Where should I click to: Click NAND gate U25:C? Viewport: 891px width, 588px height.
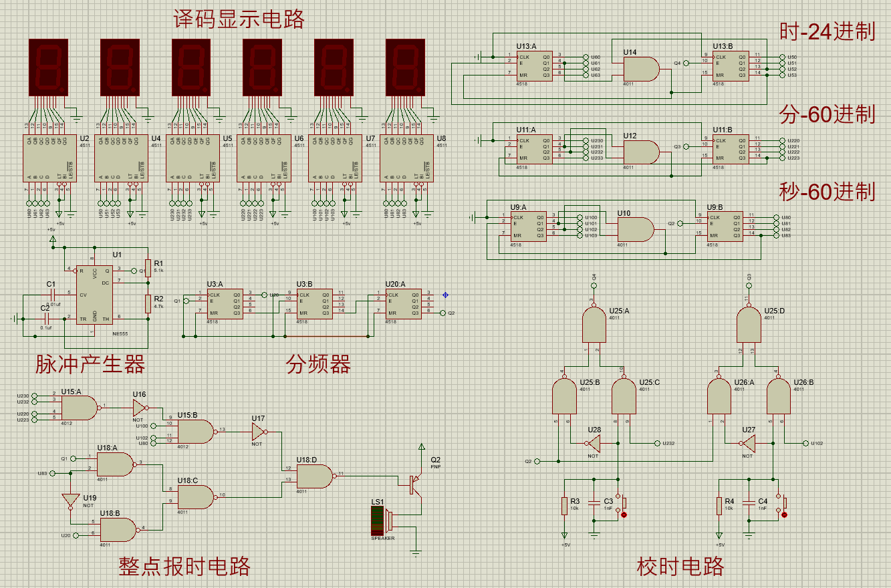[x=624, y=396]
